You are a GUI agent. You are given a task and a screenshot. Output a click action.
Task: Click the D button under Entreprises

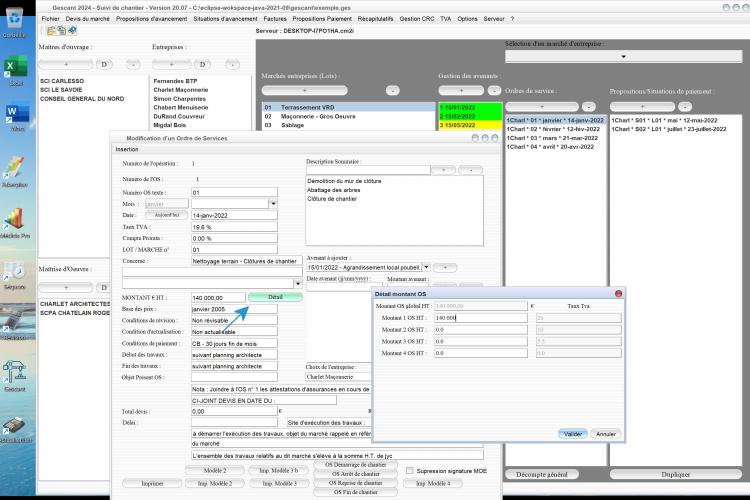click(202, 64)
